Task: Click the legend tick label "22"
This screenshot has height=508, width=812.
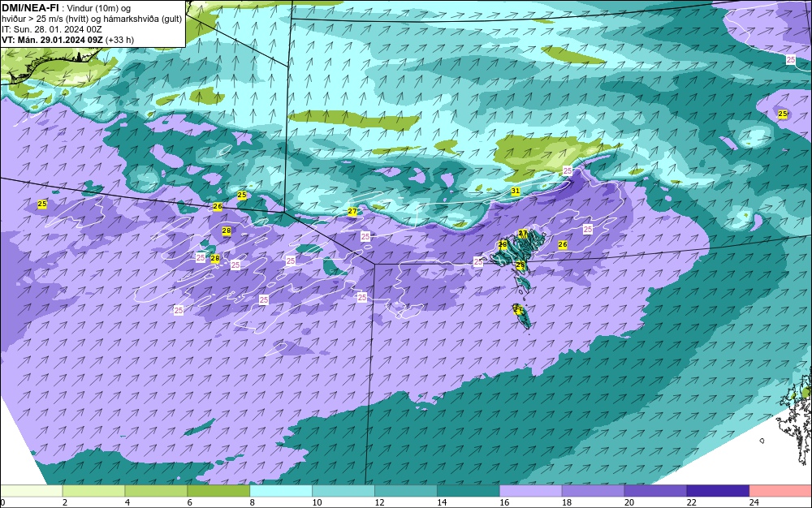Action: pyautogui.click(x=692, y=502)
